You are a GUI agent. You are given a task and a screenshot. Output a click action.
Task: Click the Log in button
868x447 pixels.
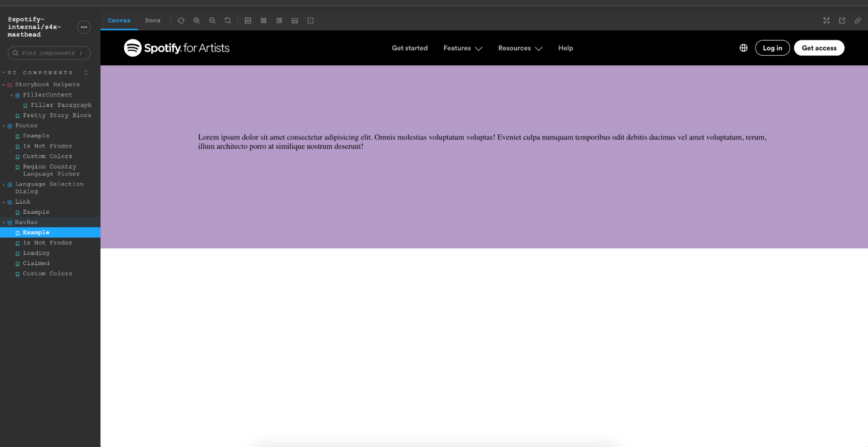coord(772,48)
